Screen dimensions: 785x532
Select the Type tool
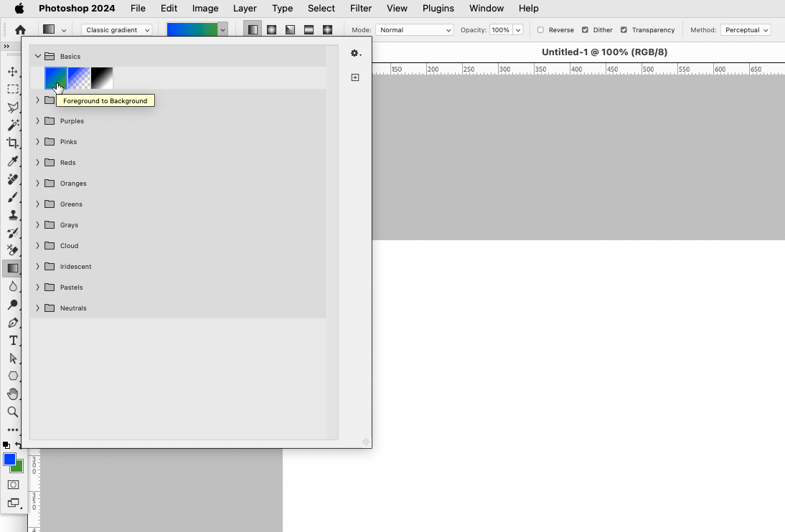[x=13, y=341]
